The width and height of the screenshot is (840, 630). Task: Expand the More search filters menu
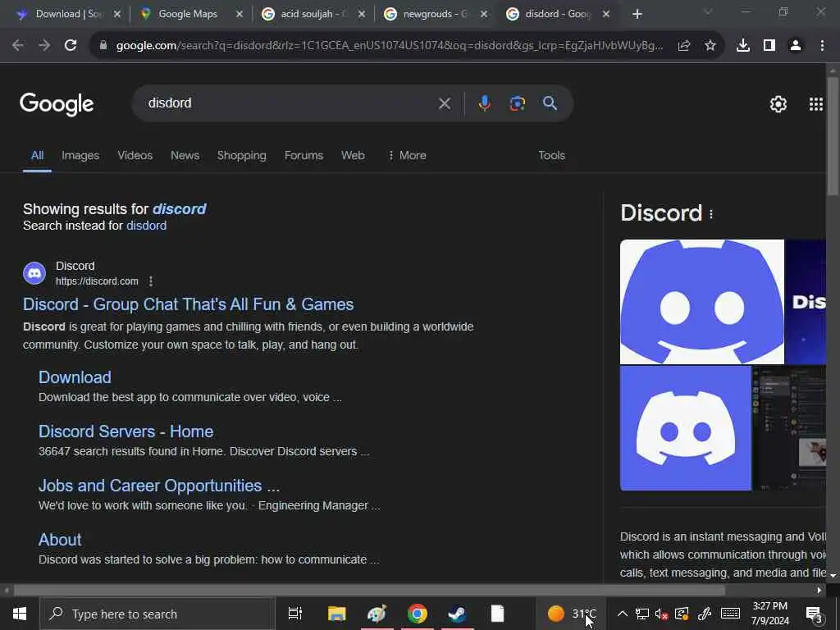tap(407, 155)
